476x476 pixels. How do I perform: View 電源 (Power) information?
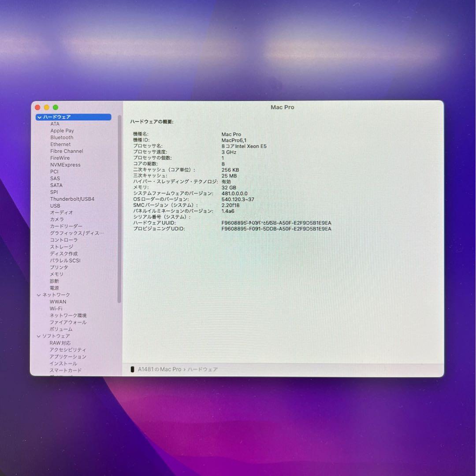[x=53, y=287]
